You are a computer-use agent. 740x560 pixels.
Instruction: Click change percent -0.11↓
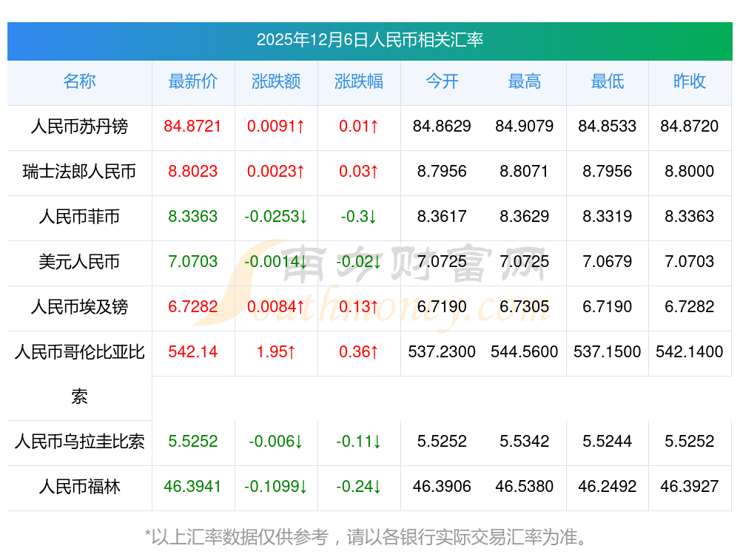pos(359,442)
